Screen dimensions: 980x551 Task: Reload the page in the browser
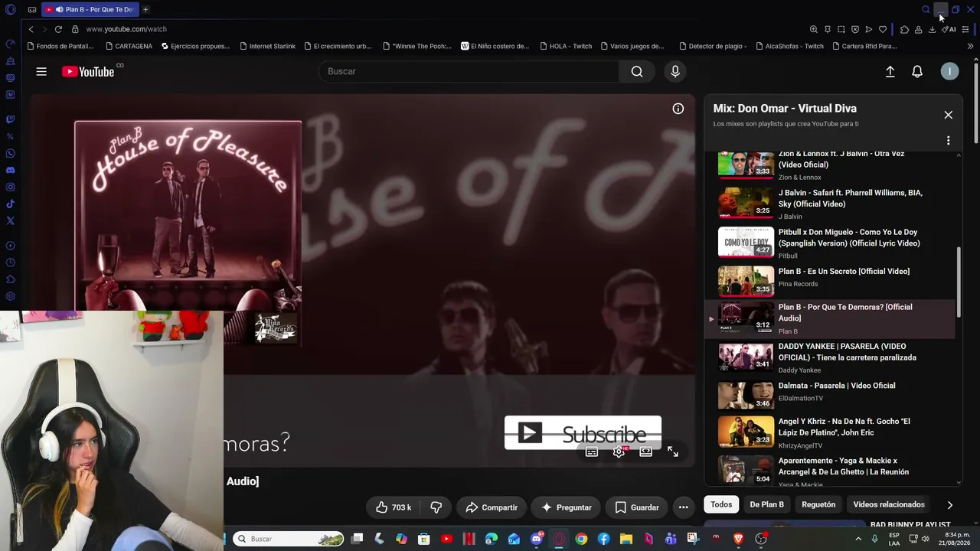[x=58, y=29]
